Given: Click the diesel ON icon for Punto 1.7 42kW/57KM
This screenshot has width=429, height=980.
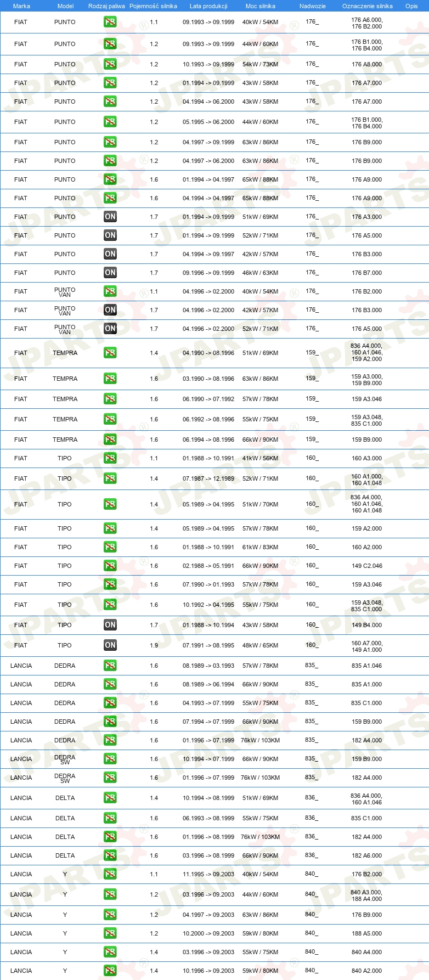Looking at the screenshot, I should [x=110, y=254].
